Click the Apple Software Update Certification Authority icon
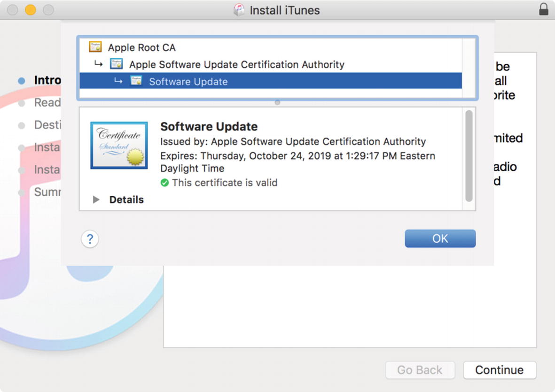Viewport: 555px width, 392px height. point(117,64)
